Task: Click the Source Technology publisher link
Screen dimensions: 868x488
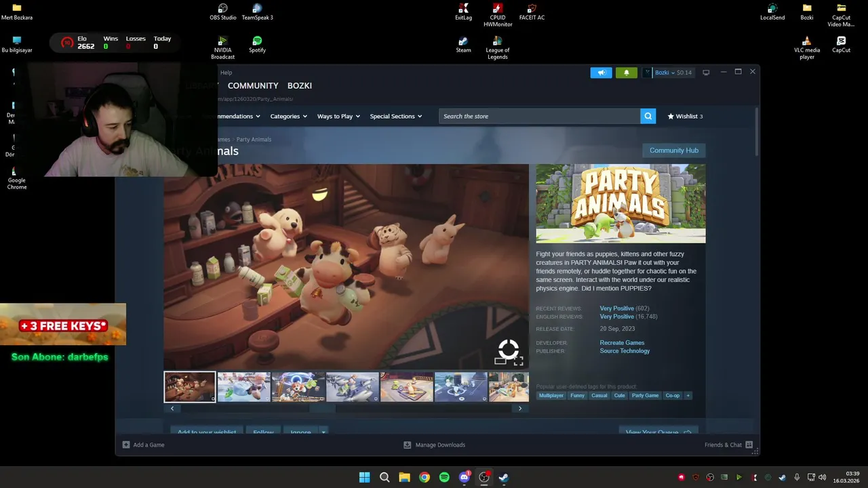Action: click(x=625, y=350)
